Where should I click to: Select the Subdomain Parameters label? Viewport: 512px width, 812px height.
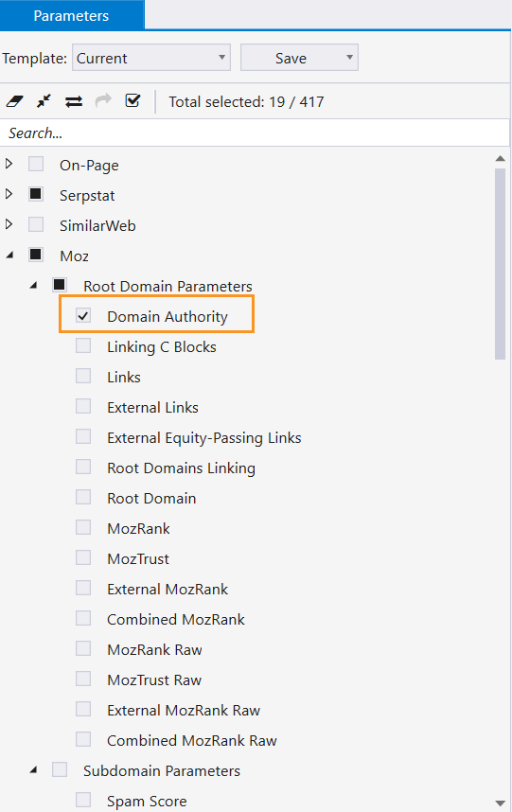162,771
